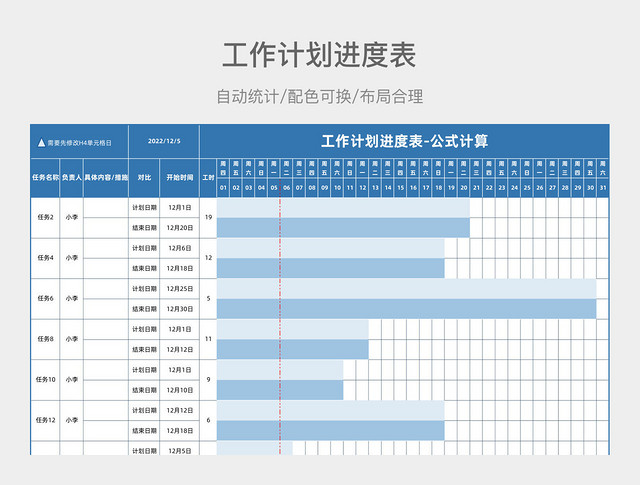Click the 工作计划进度表-公式计算 table title
640x485 pixels.
(x=404, y=141)
